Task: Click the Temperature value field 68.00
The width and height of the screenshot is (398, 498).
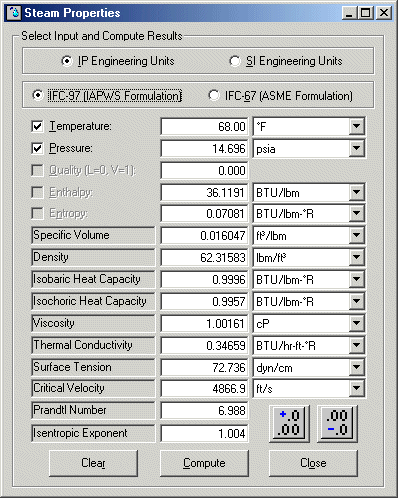Action: 204,127
